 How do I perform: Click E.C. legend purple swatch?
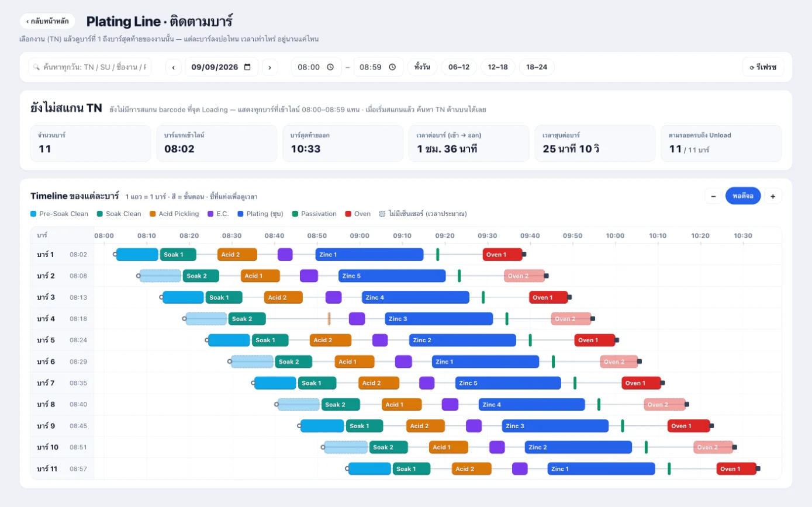pyautogui.click(x=210, y=214)
